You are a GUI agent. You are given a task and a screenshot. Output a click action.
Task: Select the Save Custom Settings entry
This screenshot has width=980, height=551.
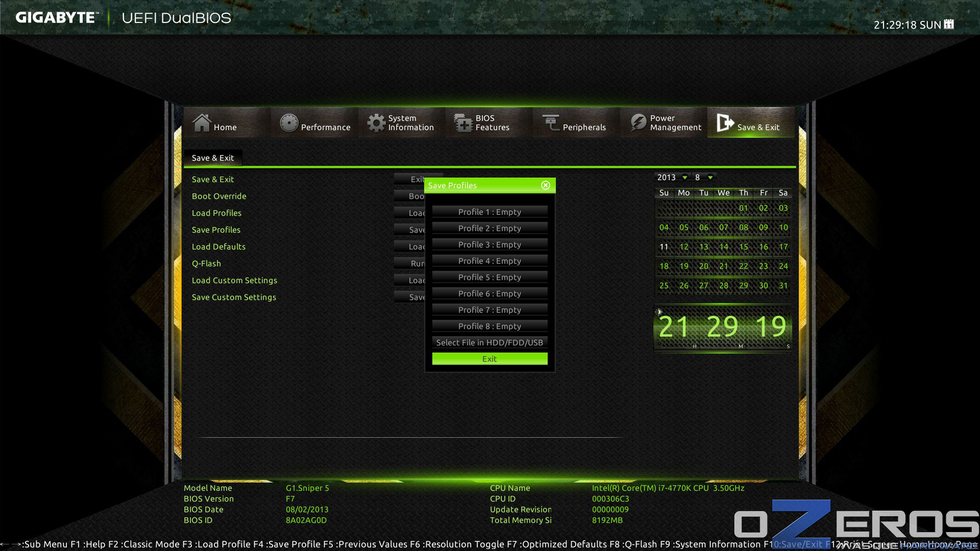pos(234,297)
